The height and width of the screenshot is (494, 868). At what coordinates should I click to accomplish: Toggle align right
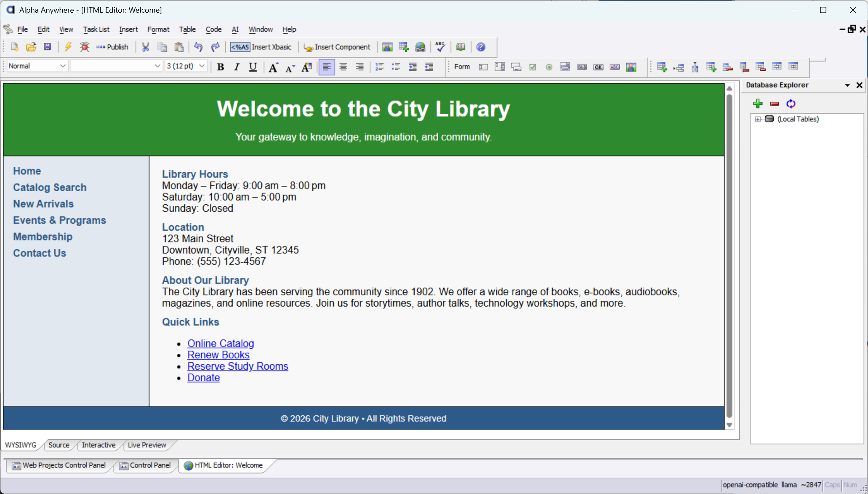(x=359, y=67)
